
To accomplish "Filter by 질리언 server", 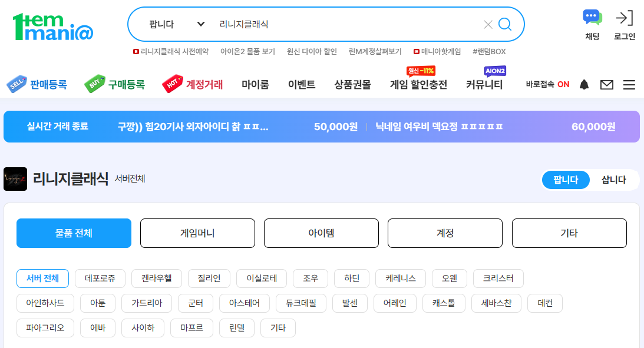I will 209,279.
